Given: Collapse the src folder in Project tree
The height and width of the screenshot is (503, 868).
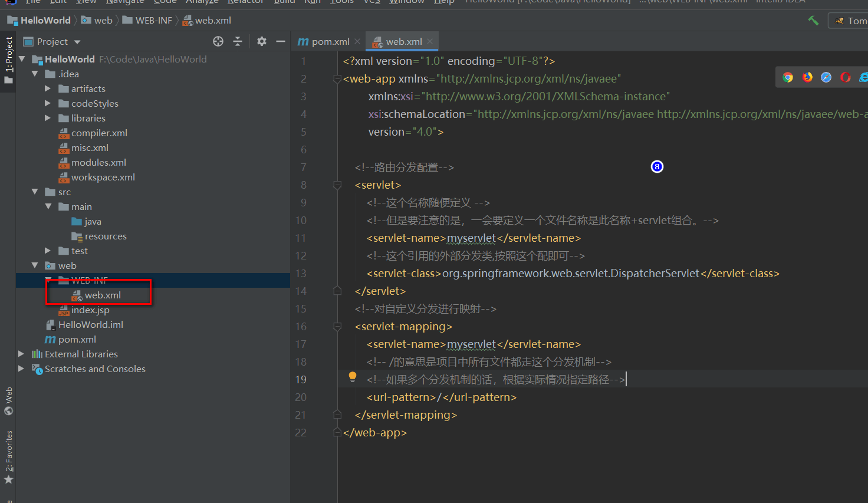Looking at the screenshot, I should coord(35,192).
